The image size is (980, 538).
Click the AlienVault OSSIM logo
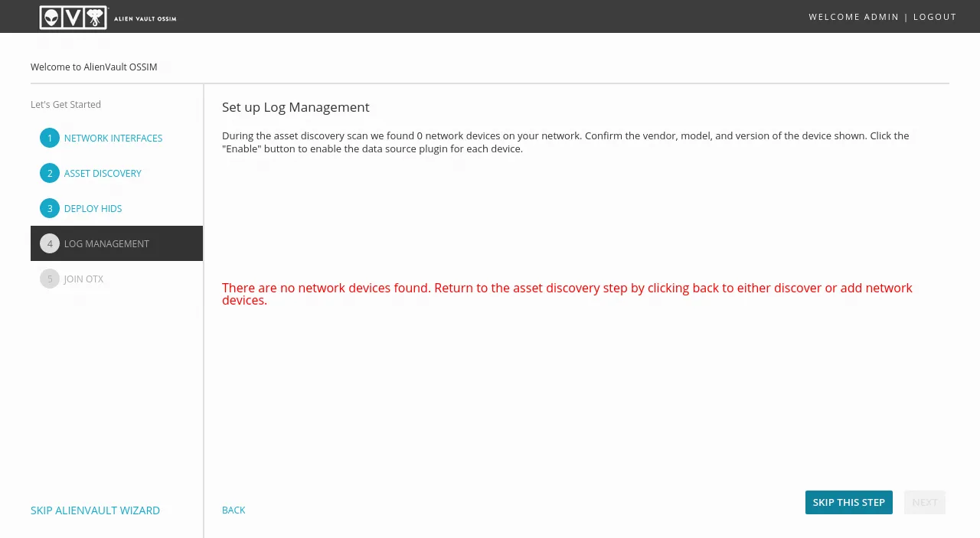[108, 17]
